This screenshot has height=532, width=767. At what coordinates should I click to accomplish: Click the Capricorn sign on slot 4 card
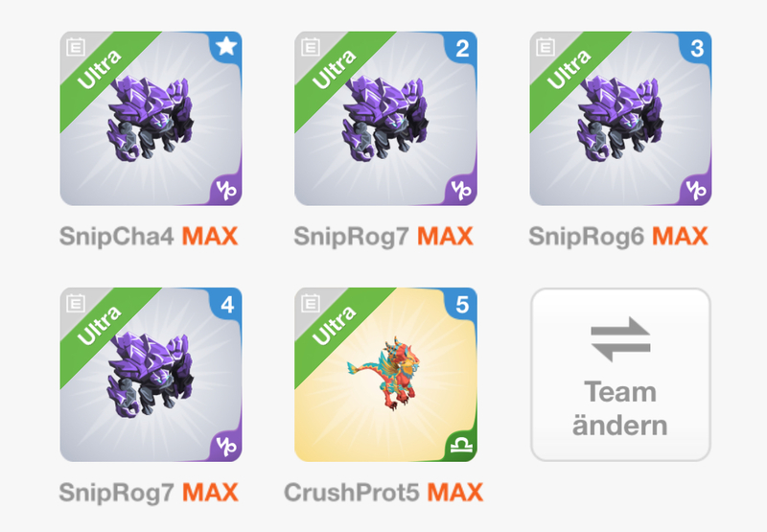pos(226,446)
